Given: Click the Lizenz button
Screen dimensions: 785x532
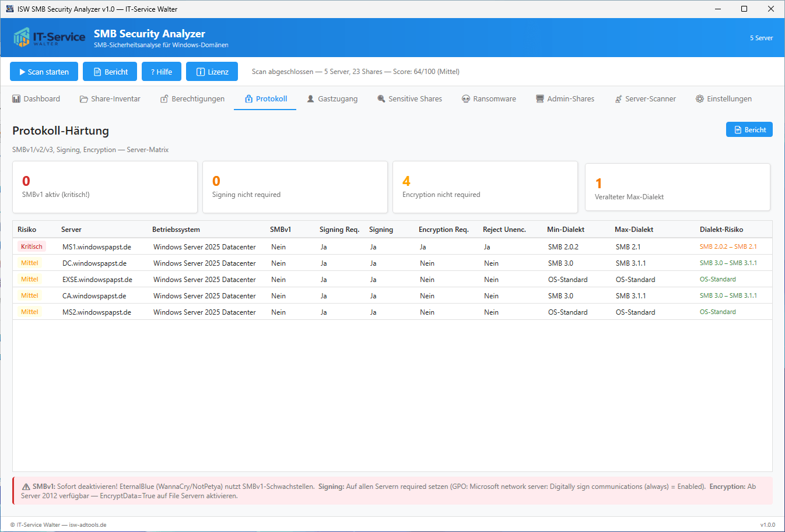Looking at the screenshot, I should pos(212,72).
